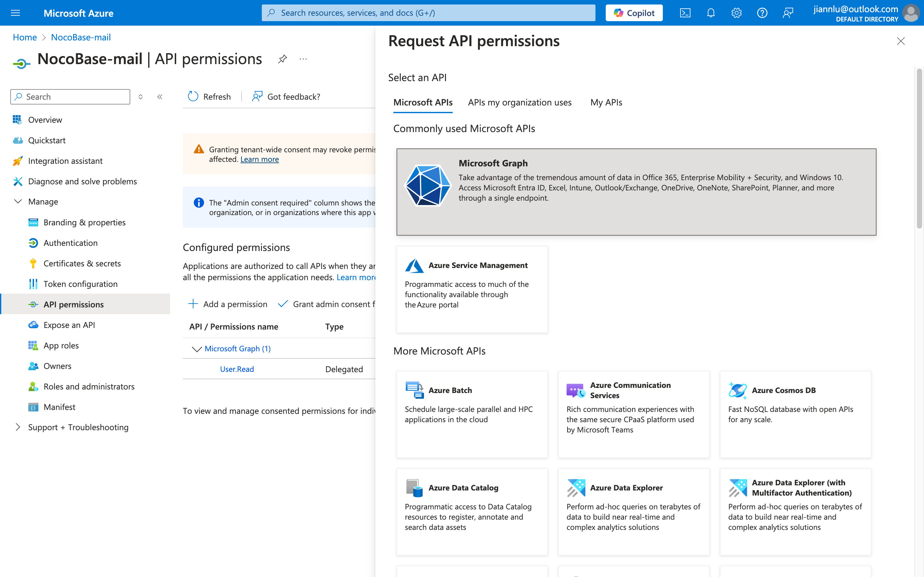Collapse the Microsoft Graph (1) permissions group
This screenshot has width=924, height=577.
point(197,349)
